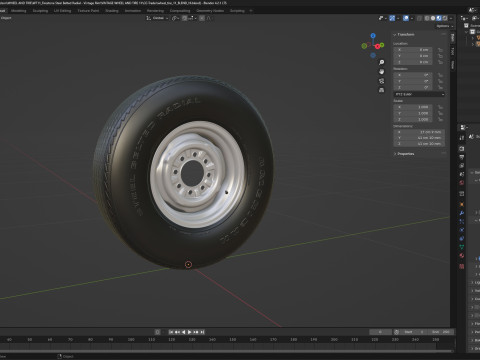Add a new workspace with plus
The image size is (480, 360).
pos(251,11)
